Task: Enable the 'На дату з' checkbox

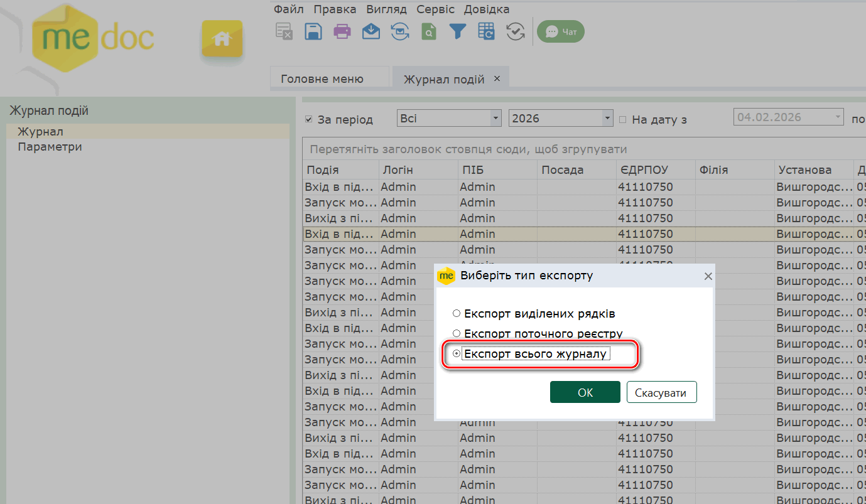Action: [623, 119]
